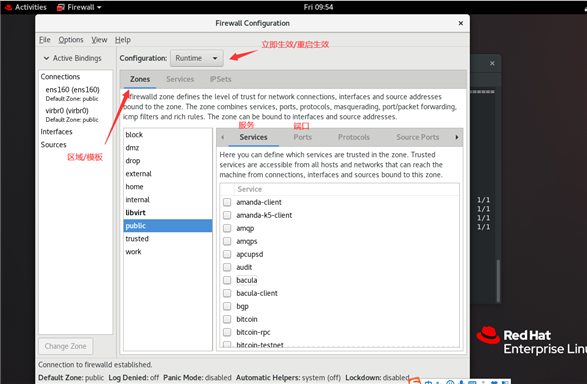Screen dimensions: 587x384
Task: Click the Default Zone status bar text
Action: pos(71,378)
